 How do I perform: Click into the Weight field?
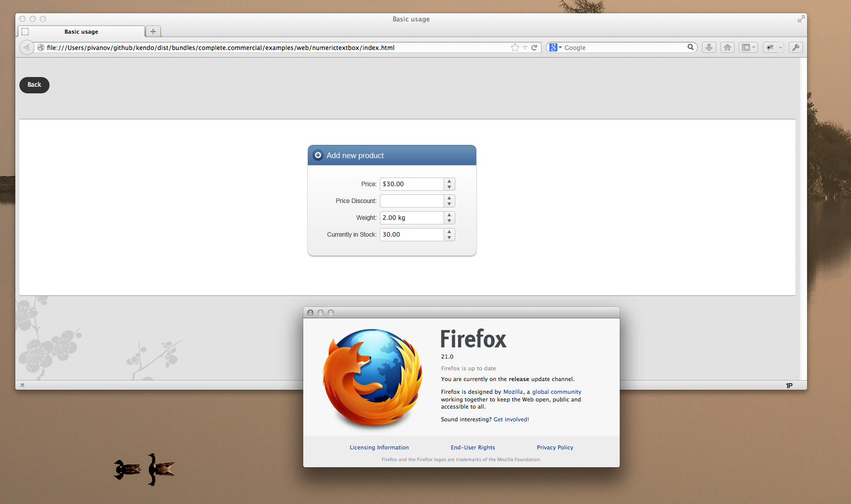pos(411,218)
